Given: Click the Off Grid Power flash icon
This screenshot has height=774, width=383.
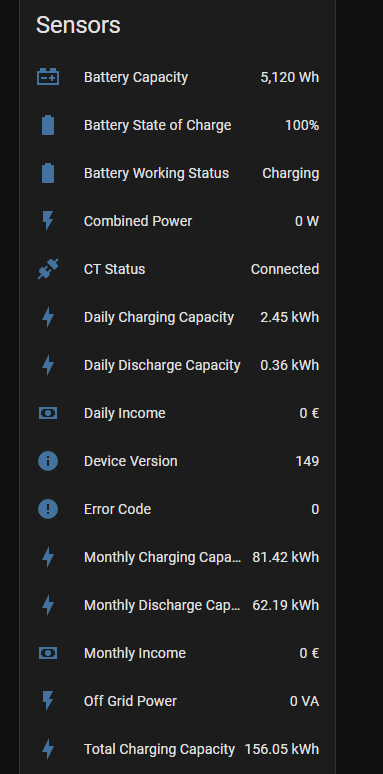Looking at the screenshot, I should tap(48, 701).
